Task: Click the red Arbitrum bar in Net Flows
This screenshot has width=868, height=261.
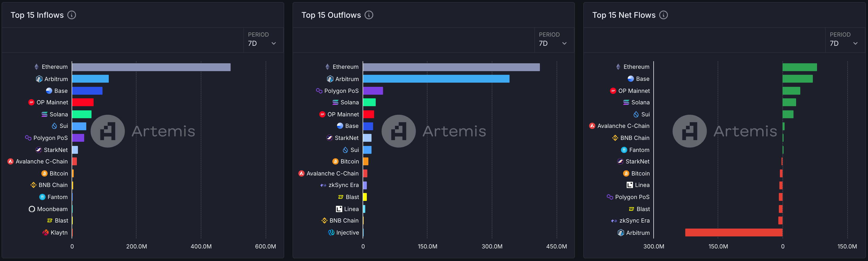Action: coord(734,232)
